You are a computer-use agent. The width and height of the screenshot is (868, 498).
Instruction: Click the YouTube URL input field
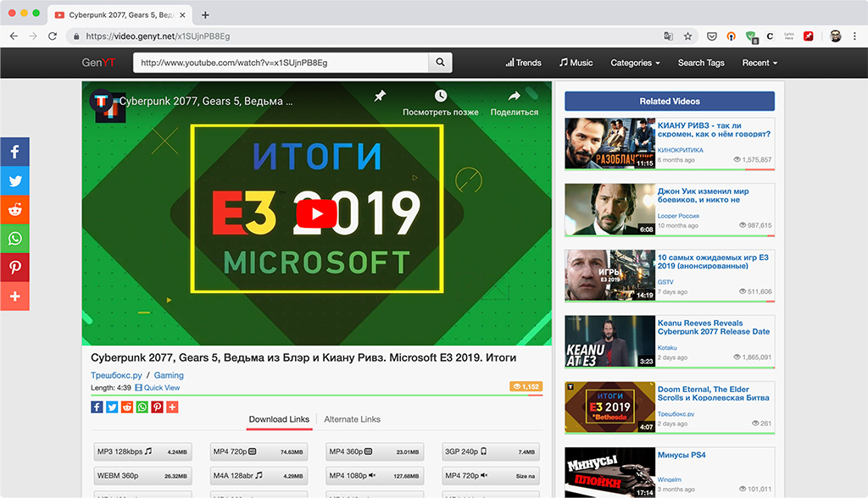point(281,63)
